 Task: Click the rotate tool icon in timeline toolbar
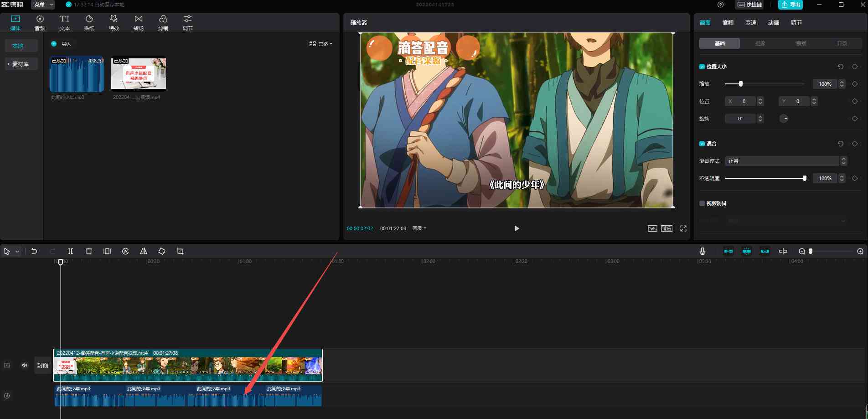tap(162, 251)
